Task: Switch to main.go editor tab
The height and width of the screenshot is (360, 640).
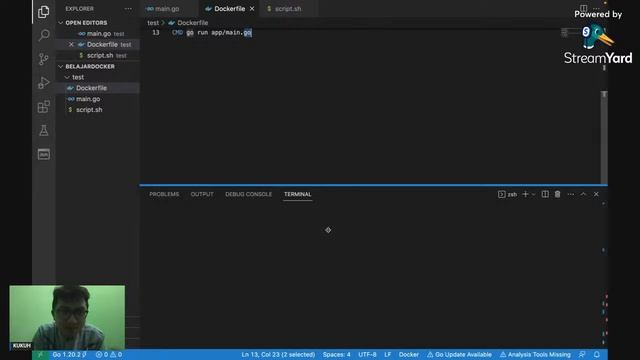Action: pos(167,9)
